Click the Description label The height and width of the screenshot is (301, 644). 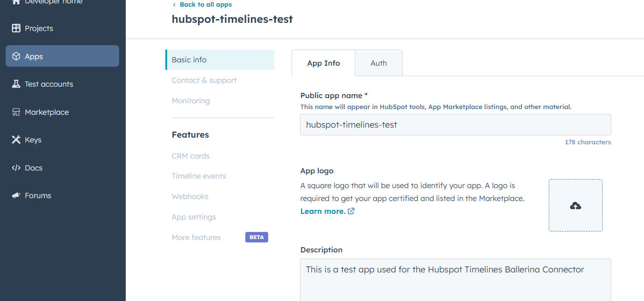click(322, 250)
